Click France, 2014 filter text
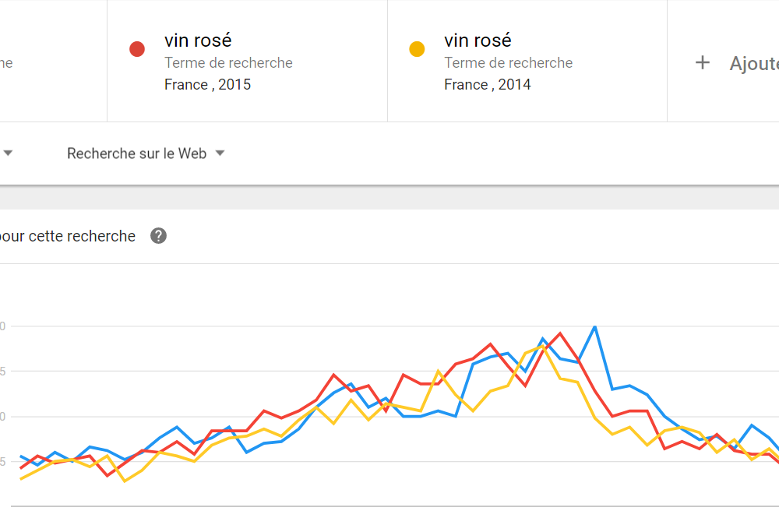The width and height of the screenshot is (779, 532). point(488,84)
